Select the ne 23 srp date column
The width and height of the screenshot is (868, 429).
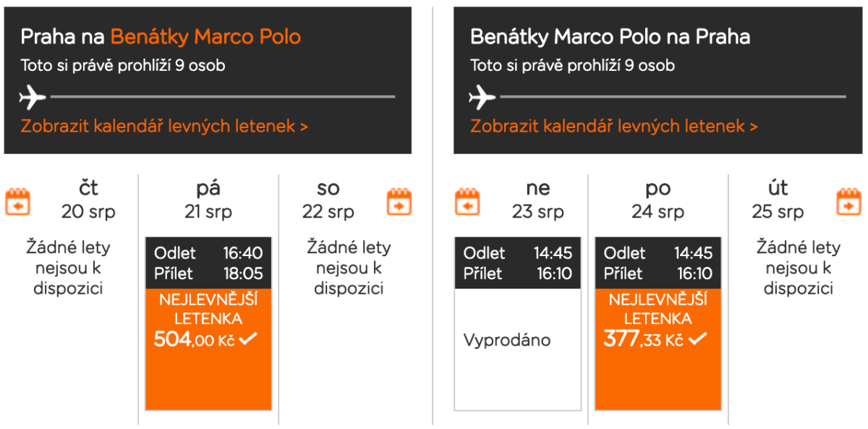pyautogui.click(x=537, y=200)
